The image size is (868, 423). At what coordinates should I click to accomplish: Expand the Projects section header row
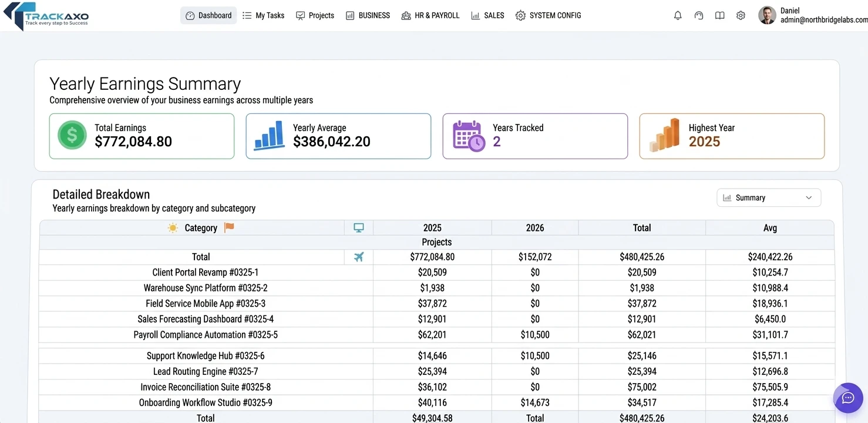coord(436,241)
